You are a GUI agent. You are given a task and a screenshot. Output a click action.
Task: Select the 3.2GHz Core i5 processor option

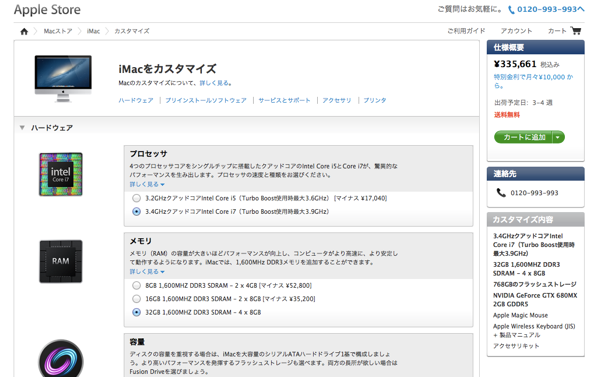pos(136,198)
